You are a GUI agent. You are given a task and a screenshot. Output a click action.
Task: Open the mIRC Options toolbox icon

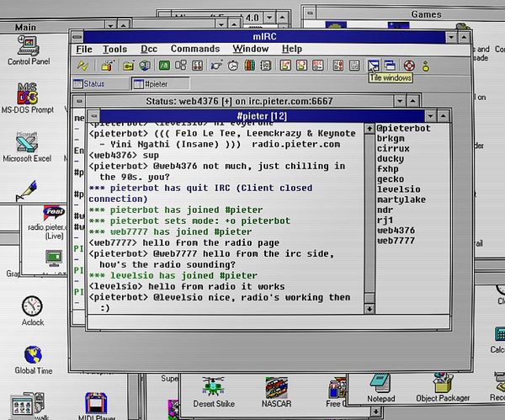[108, 66]
